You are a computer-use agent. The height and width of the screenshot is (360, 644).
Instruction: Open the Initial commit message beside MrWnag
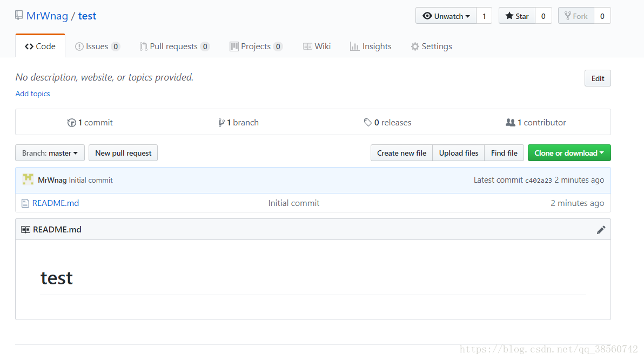[x=91, y=180]
